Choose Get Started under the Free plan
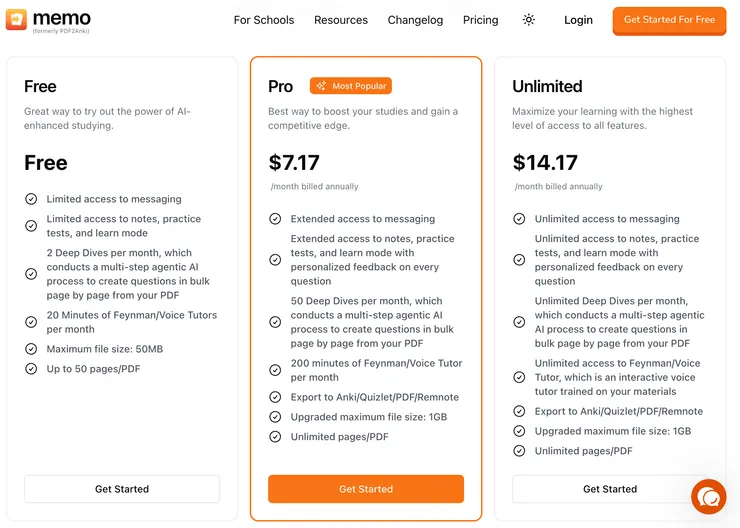Screen dimensions: 740x528 (122, 489)
